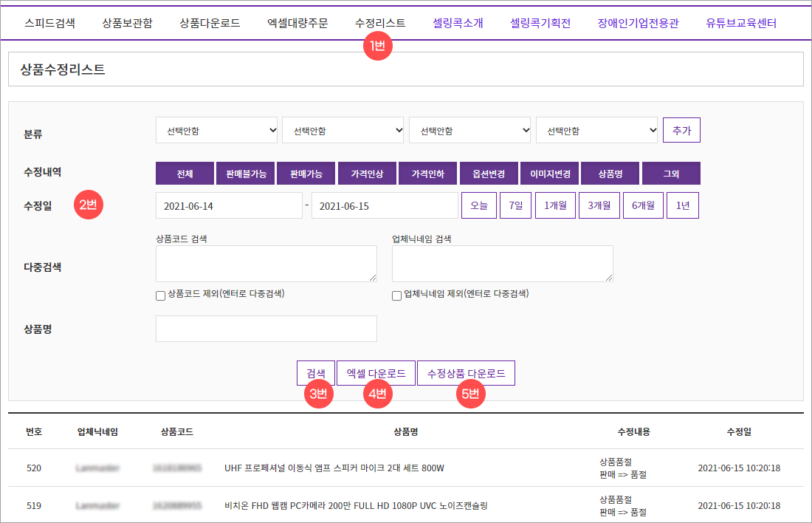Enable the 상품코드 제외 checkbox

click(x=160, y=295)
